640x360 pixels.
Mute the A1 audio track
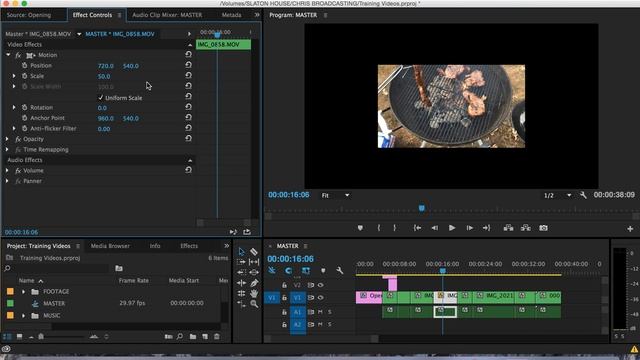320,312
